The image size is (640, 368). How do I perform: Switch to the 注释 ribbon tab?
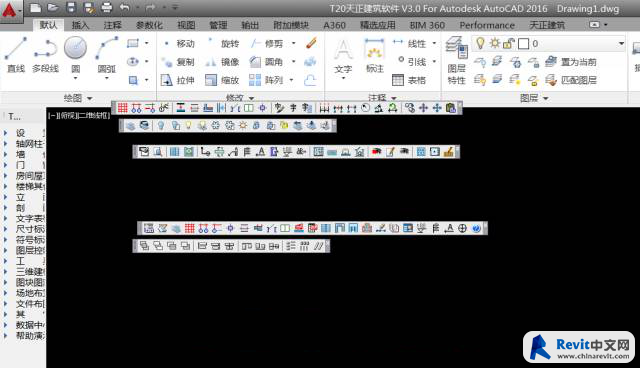[112, 25]
